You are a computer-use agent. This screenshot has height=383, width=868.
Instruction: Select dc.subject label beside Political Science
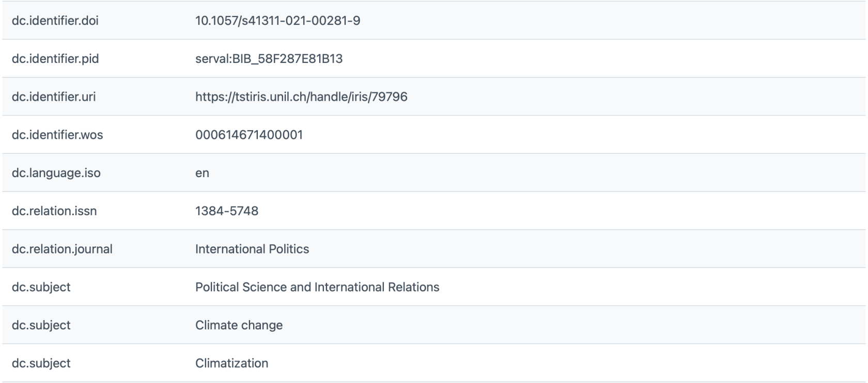coord(41,287)
